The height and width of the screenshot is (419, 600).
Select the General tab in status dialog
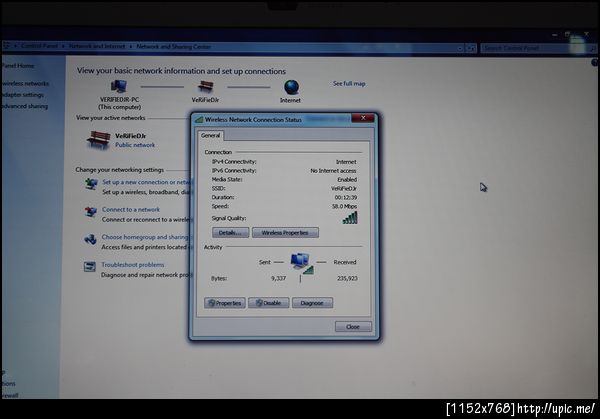coord(210,135)
